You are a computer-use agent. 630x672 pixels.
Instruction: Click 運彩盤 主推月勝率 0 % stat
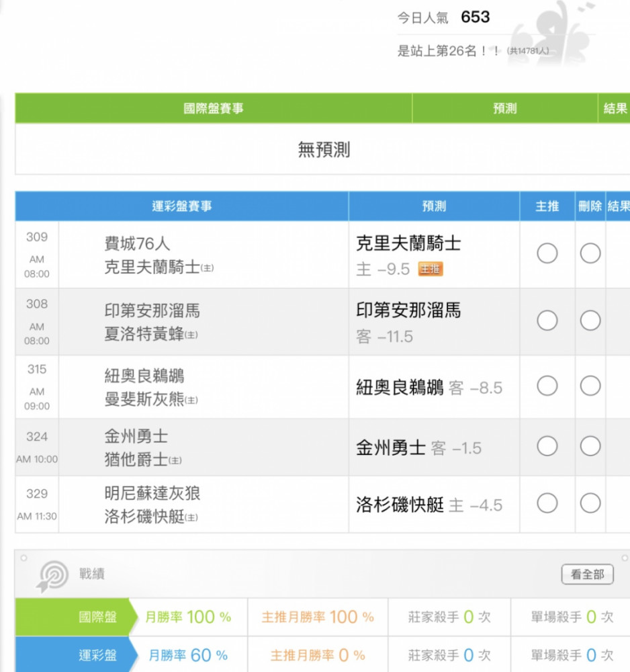318,655
